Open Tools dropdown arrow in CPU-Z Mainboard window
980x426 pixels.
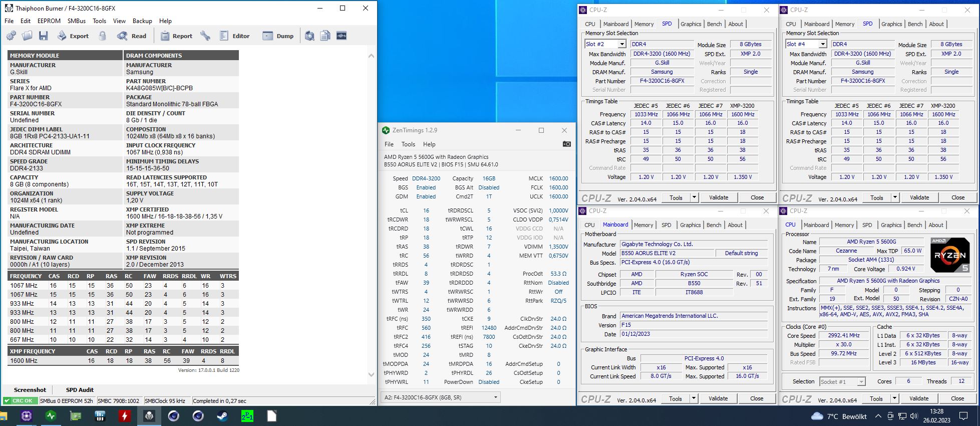(694, 398)
